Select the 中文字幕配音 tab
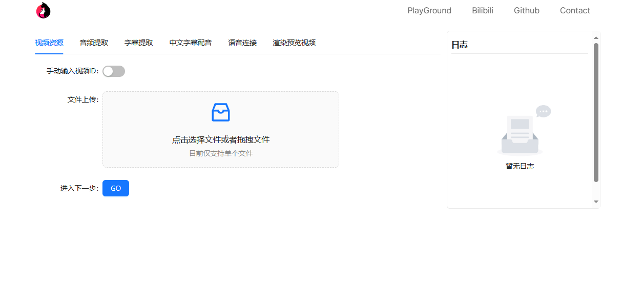The width and height of the screenshot is (644, 281). coord(191,43)
